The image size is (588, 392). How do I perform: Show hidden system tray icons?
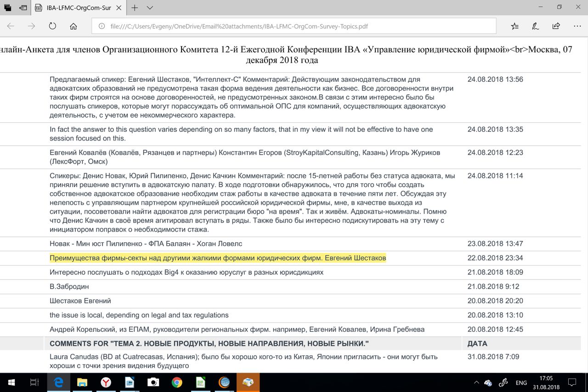476,382
